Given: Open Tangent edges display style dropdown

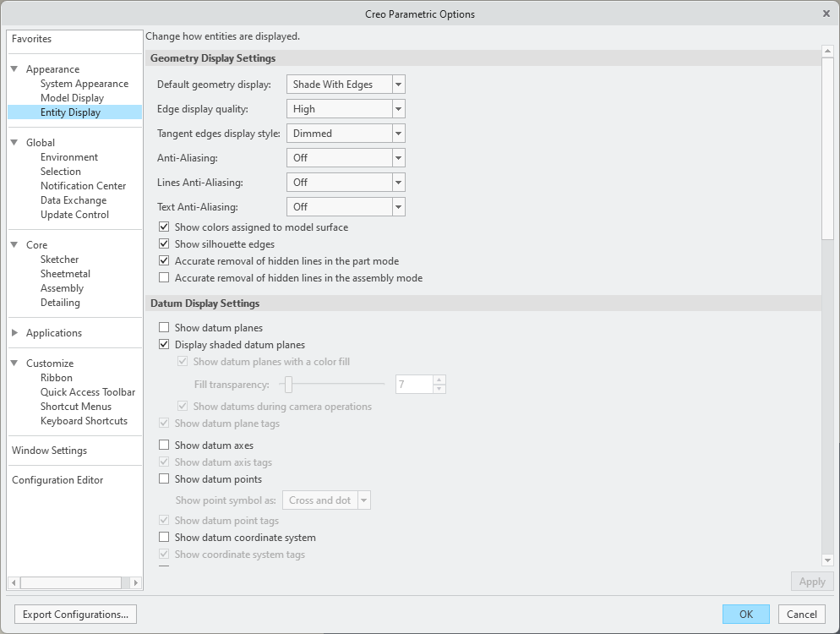Looking at the screenshot, I should tap(399, 134).
